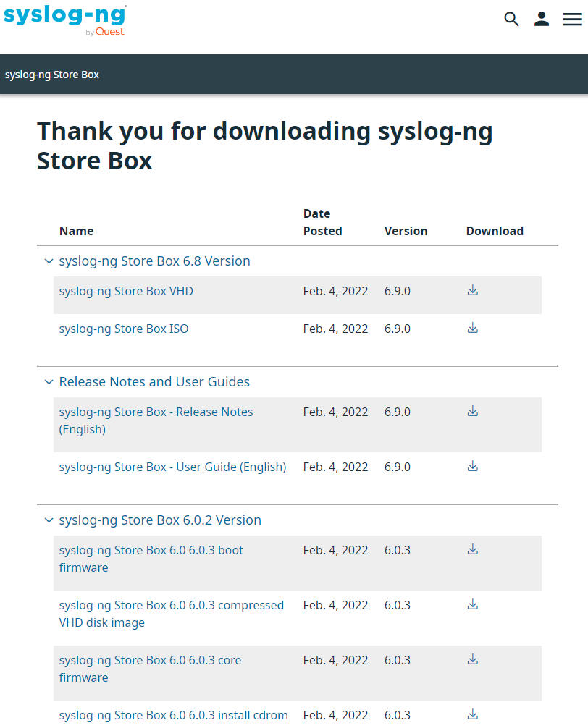Click version 6.0.3 in the boot firmware row
The image size is (588, 728).
tap(398, 550)
